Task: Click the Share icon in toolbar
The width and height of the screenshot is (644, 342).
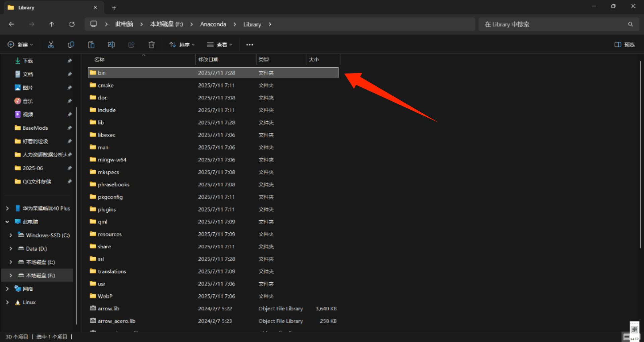Action: coord(131,45)
